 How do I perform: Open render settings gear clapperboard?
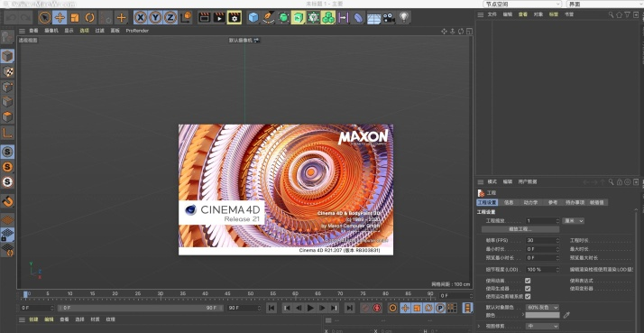pos(235,18)
